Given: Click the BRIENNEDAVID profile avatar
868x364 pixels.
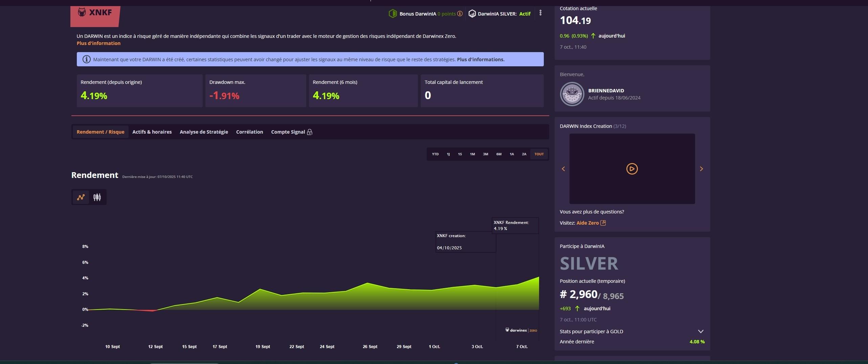Looking at the screenshot, I should [x=572, y=94].
